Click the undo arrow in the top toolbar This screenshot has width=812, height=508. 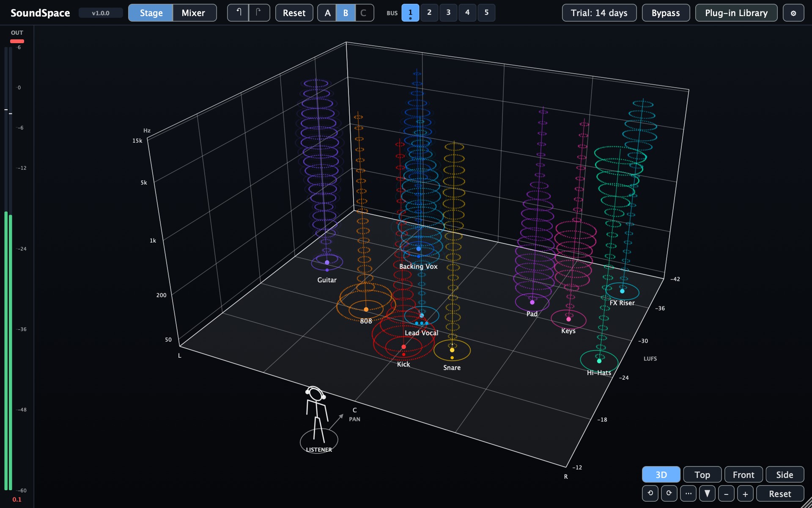click(238, 13)
